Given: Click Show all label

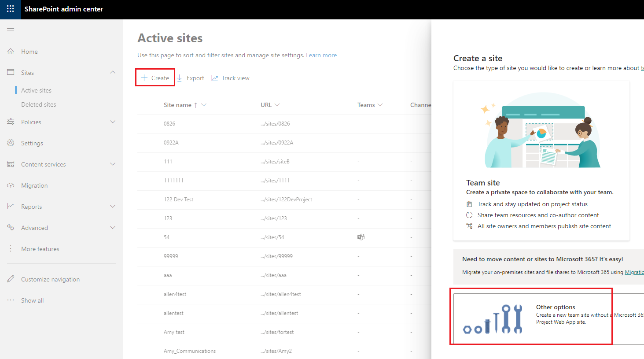Looking at the screenshot, I should (33, 300).
